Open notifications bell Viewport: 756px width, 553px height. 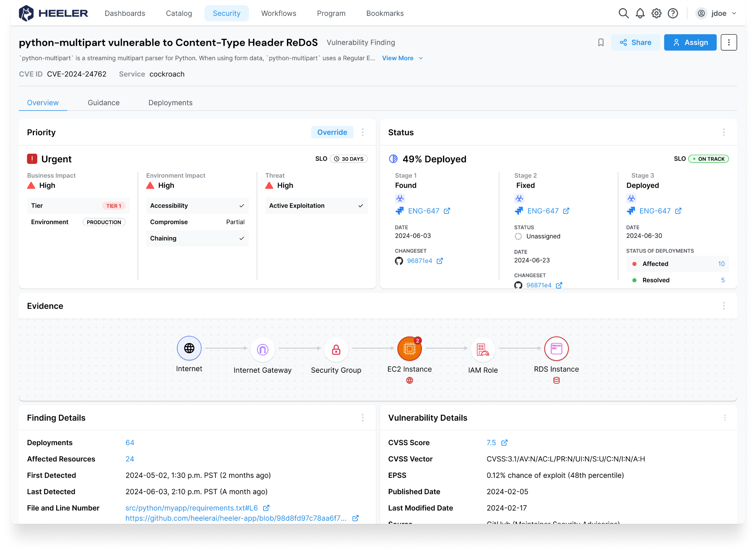tap(640, 13)
